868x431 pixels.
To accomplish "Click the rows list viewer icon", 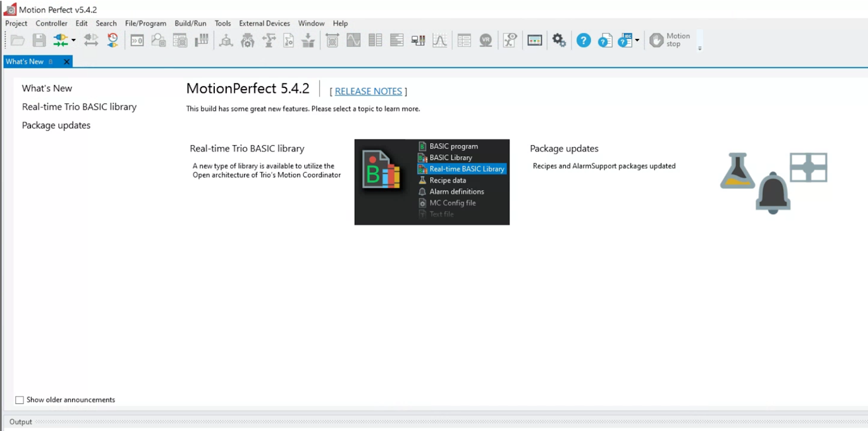I will (x=397, y=40).
